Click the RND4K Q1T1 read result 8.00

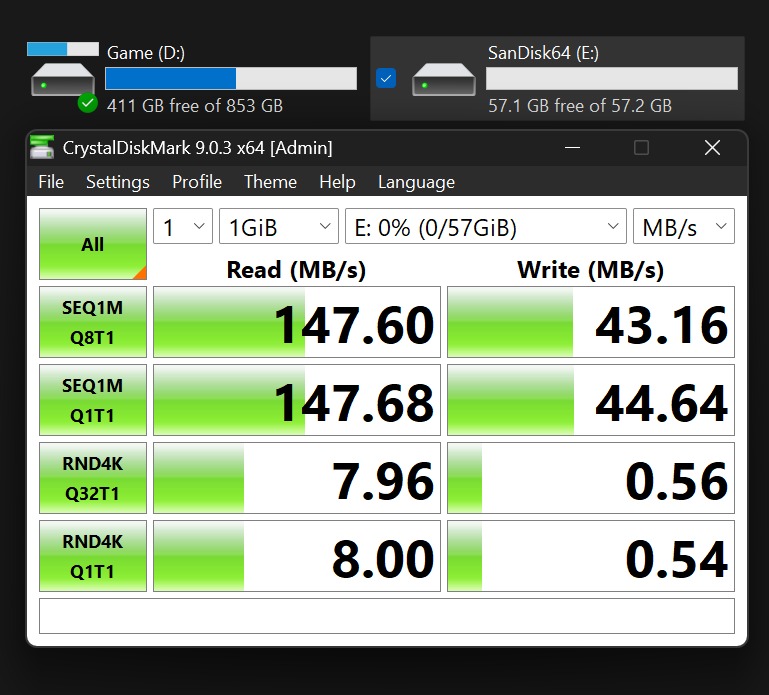pos(297,556)
